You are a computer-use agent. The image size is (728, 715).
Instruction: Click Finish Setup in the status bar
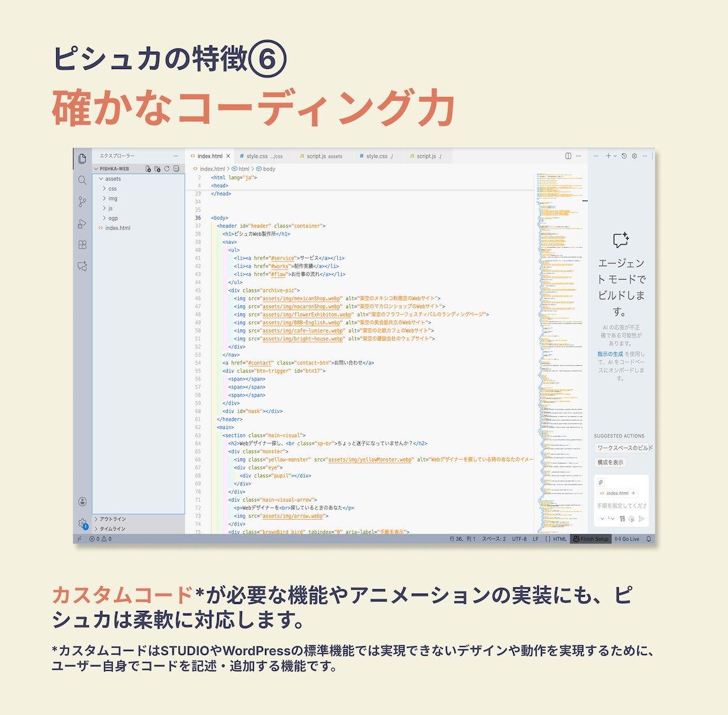tap(591, 539)
